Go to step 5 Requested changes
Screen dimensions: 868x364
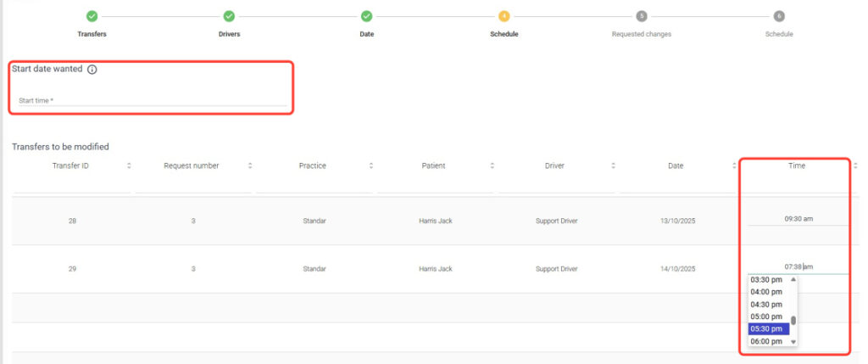click(642, 16)
